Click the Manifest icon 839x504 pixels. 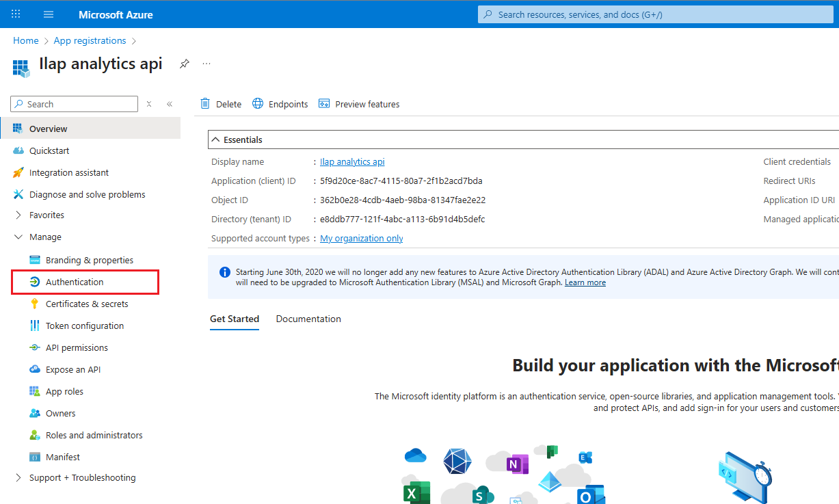coord(34,457)
